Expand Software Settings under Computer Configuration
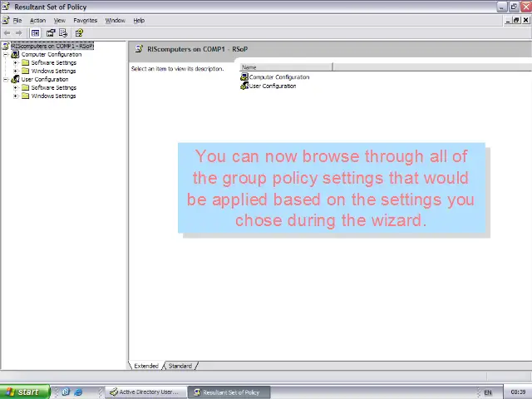 pyautogui.click(x=15, y=63)
